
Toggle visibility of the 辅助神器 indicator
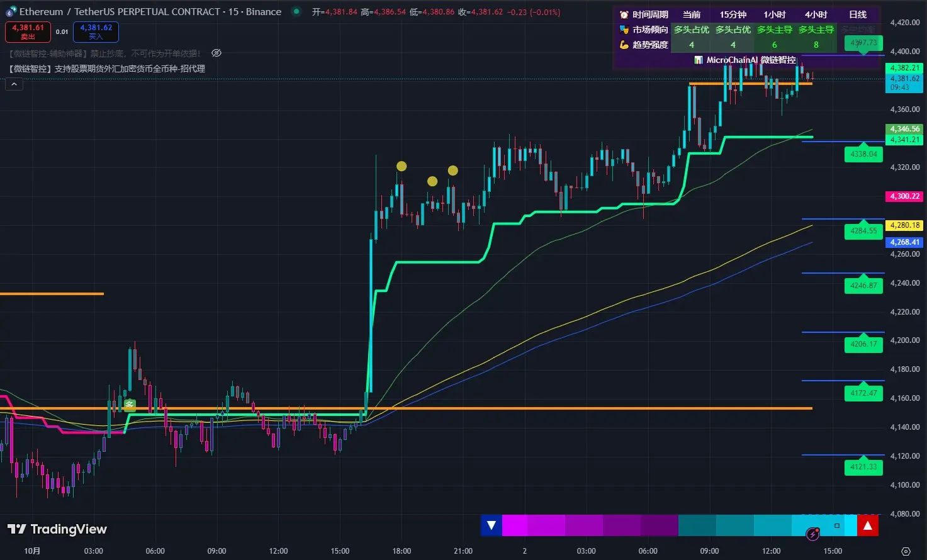[216, 53]
